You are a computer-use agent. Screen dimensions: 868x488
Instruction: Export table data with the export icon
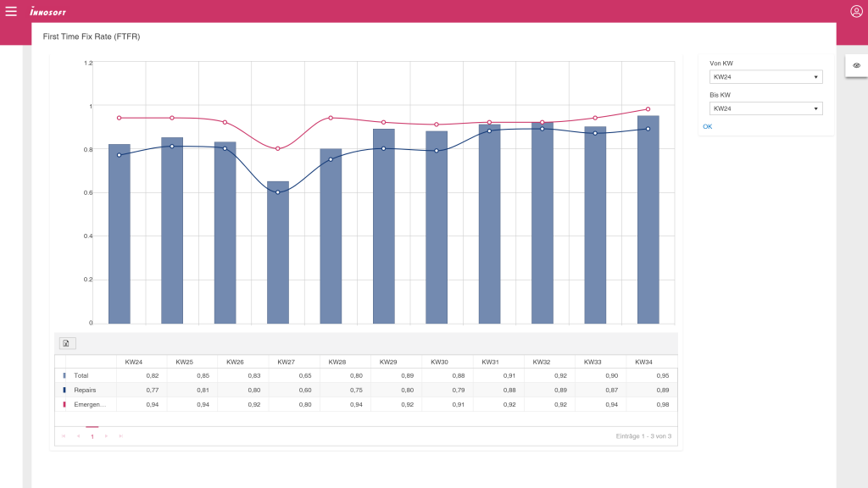(x=67, y=343)
